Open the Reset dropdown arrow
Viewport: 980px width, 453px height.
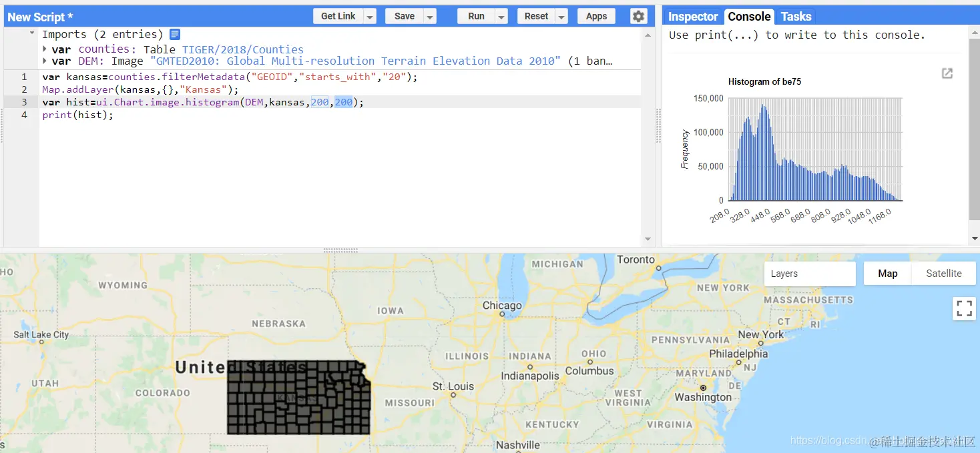(x=561, y=17)
